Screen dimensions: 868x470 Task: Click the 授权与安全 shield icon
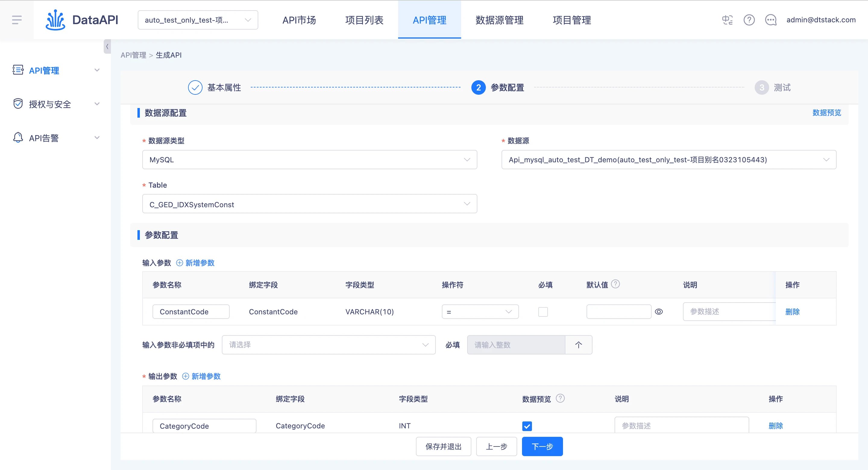click(18, 103)
